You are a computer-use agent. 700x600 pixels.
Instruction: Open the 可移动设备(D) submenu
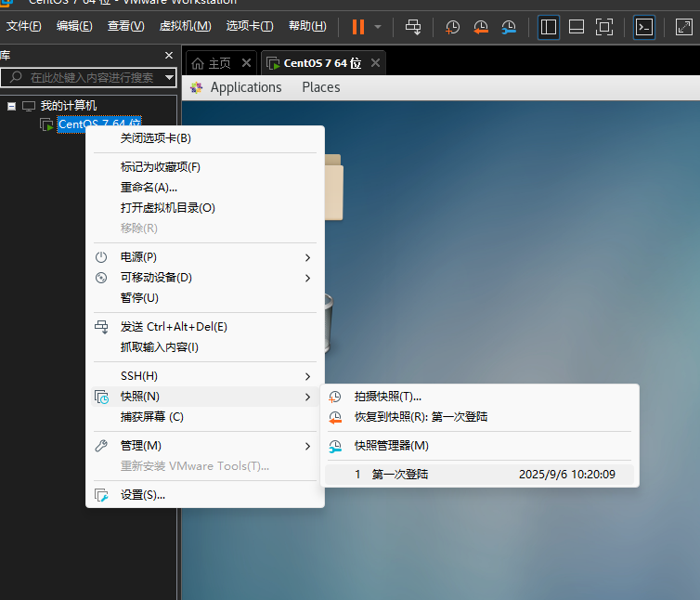[x=205, y=278]
